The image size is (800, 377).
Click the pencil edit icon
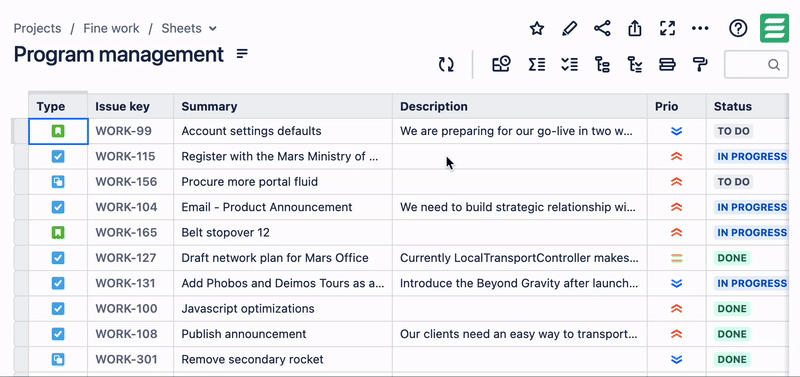(x=569, y=28)
